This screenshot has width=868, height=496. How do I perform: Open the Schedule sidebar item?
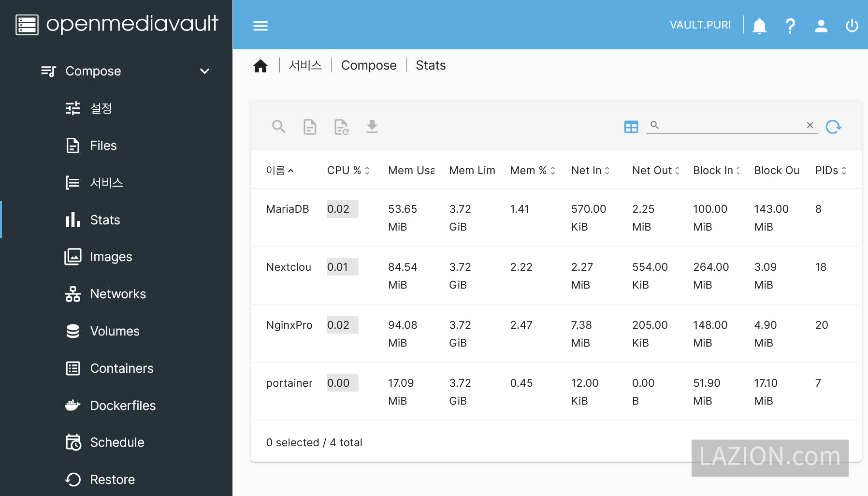tap(116, 442)
